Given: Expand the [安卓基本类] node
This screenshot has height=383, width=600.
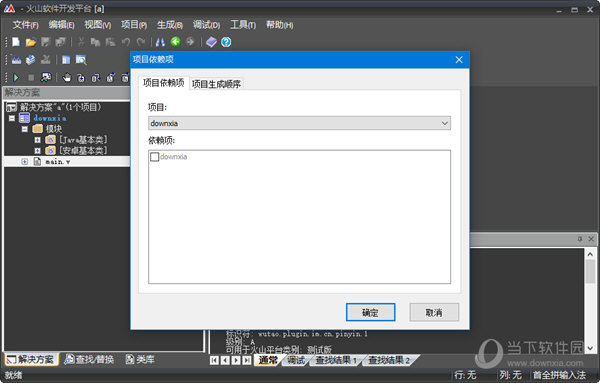Looking at the screenshot, I should tap(37, 151).
